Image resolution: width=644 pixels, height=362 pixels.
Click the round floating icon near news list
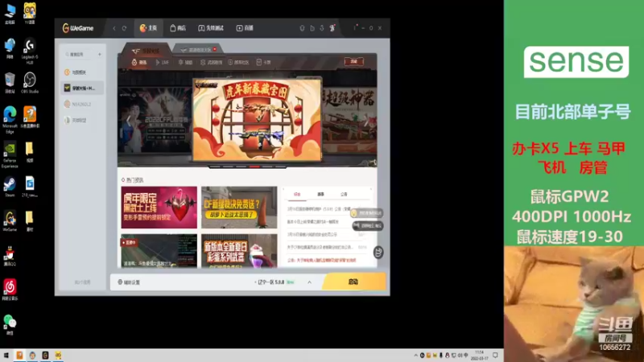378,252
